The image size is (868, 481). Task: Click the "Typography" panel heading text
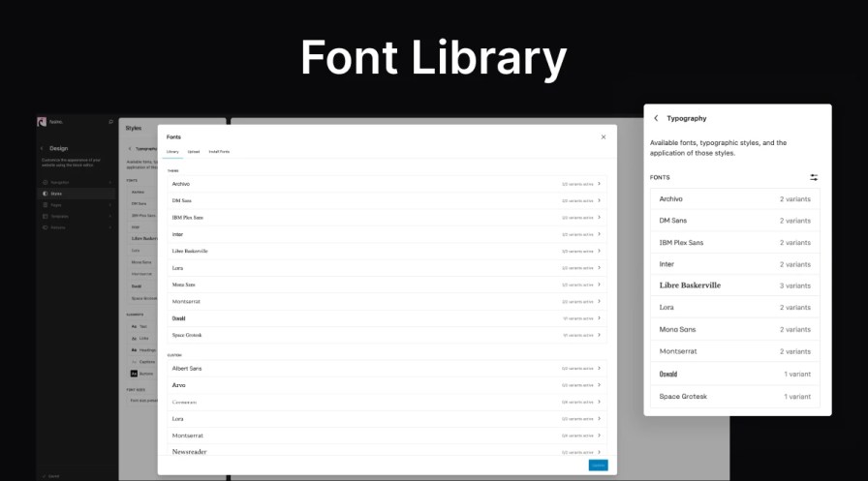tap(687, 118)
